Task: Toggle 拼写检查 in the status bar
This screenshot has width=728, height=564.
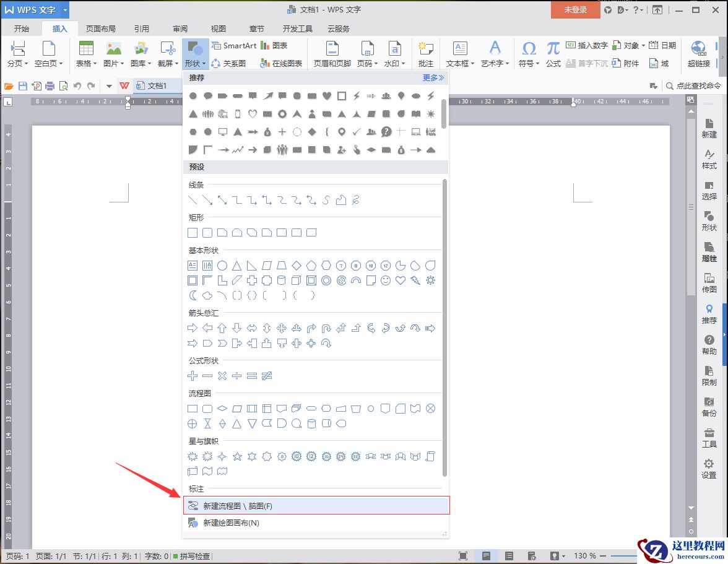Action: [x=191, y=556]
